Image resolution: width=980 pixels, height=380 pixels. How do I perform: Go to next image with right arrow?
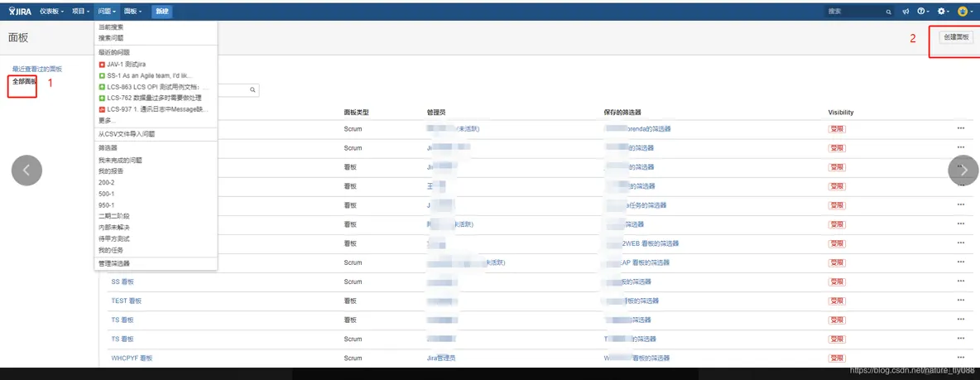[x=963, y=170]
